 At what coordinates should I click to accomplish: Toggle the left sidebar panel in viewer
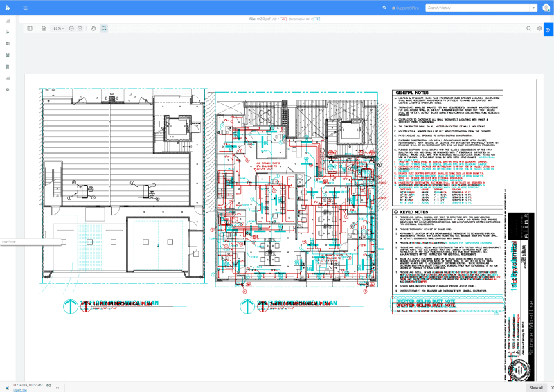pos(30,28)
